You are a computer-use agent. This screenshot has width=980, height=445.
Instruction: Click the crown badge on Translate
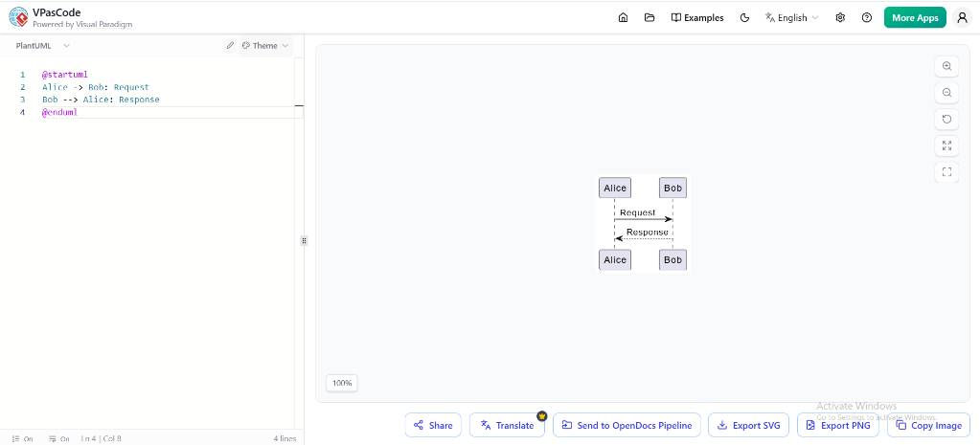tap(542, 415)
